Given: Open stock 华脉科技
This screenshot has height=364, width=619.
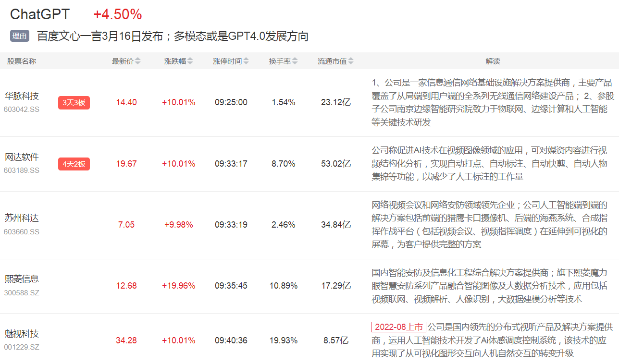Looking at the screenshot, I should pyautogui.click(x=22, y=96).
